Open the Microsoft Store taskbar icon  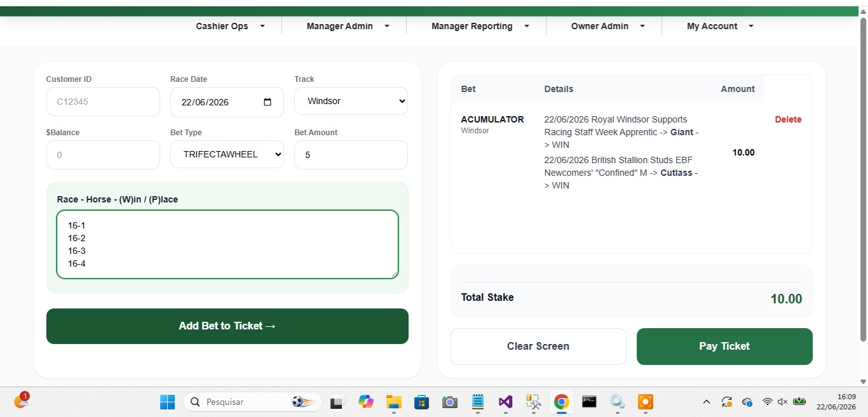point(421,402)
